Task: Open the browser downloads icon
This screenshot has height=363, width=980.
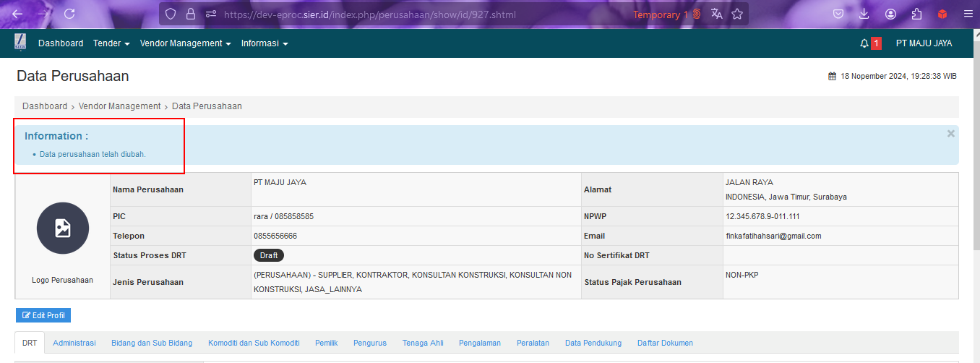Action: point(864,14)
